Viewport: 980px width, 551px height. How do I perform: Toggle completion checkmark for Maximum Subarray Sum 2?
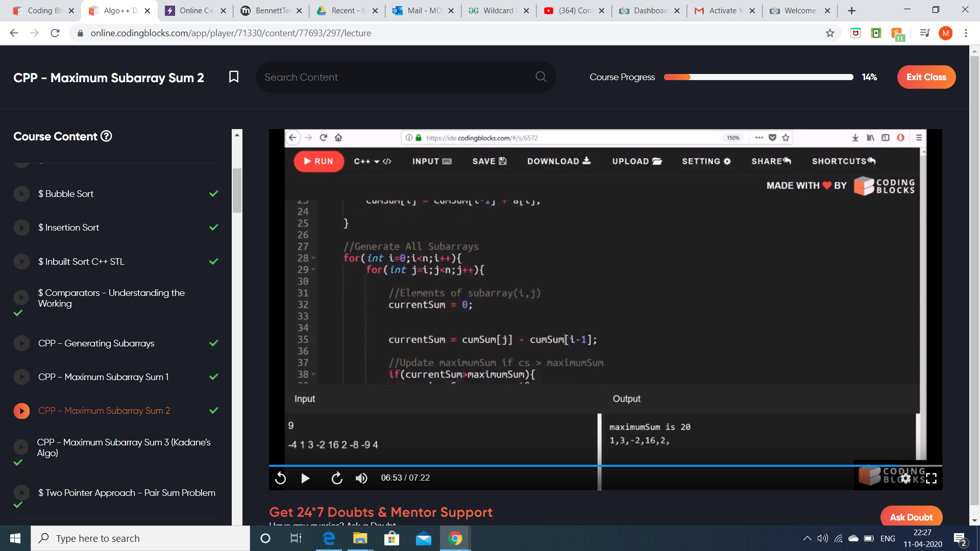pyautogui.click(x=214, y=411)
